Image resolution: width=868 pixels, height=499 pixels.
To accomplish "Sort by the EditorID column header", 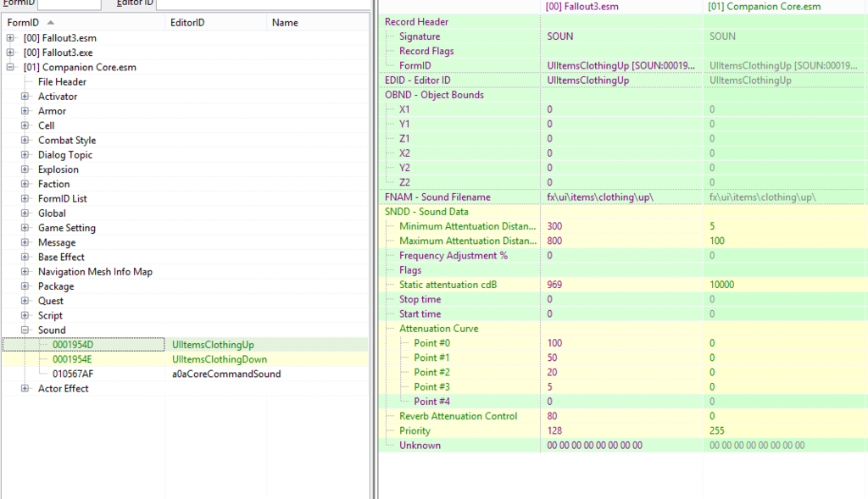I will point(216,23).
